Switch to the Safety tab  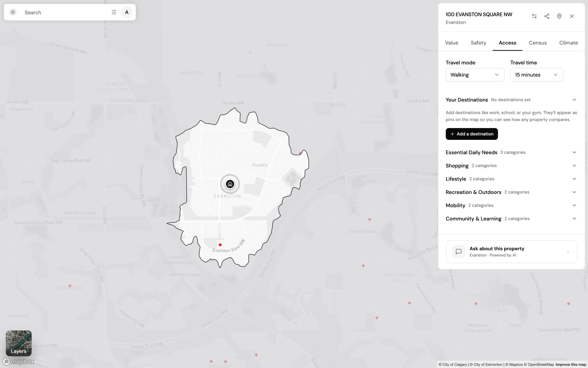pos(479,43)
